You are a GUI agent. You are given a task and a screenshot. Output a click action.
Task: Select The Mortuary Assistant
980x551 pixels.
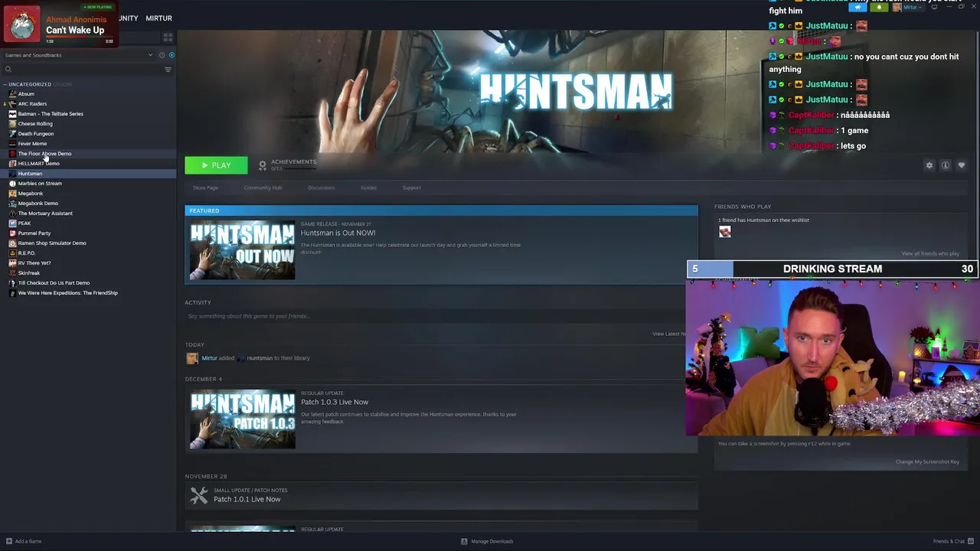point(45,214)
